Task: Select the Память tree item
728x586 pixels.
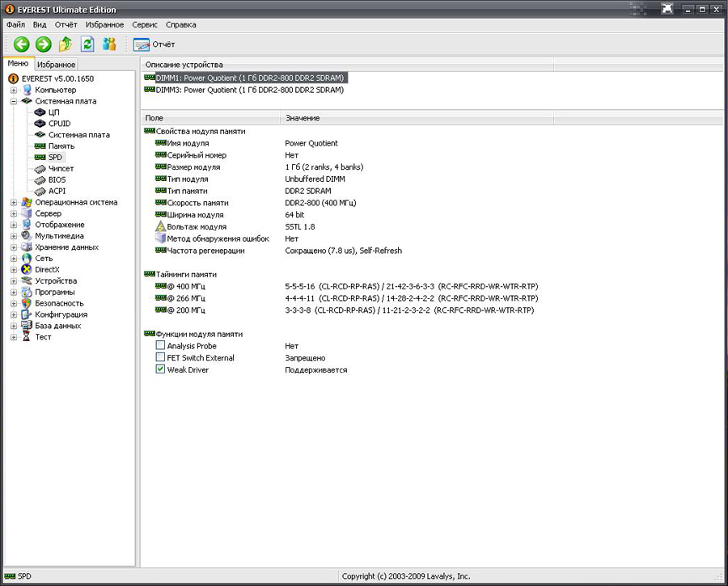Action: coord(61,146)
